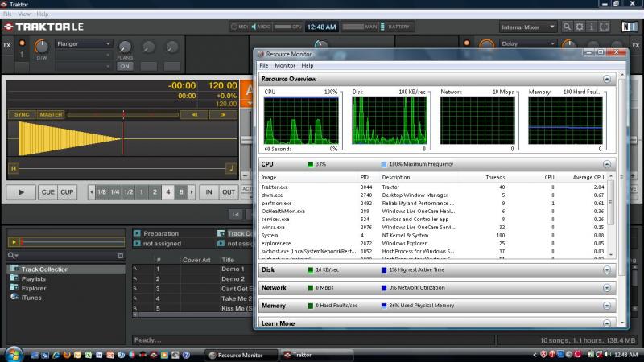Click the info 'i' icon in Traktor header
Image resolution: width=644 pixels, height=362 pixels.
[x=592, y=27]
